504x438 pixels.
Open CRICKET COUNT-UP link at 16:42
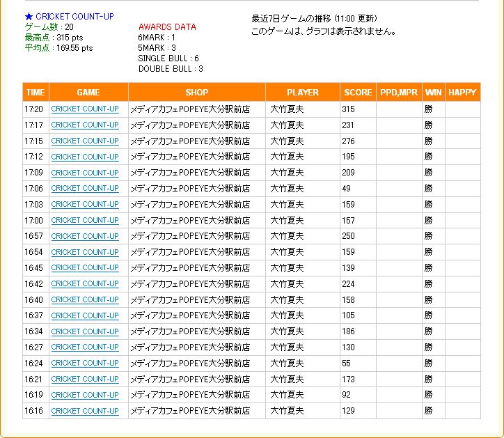click(x=85, y=283)
